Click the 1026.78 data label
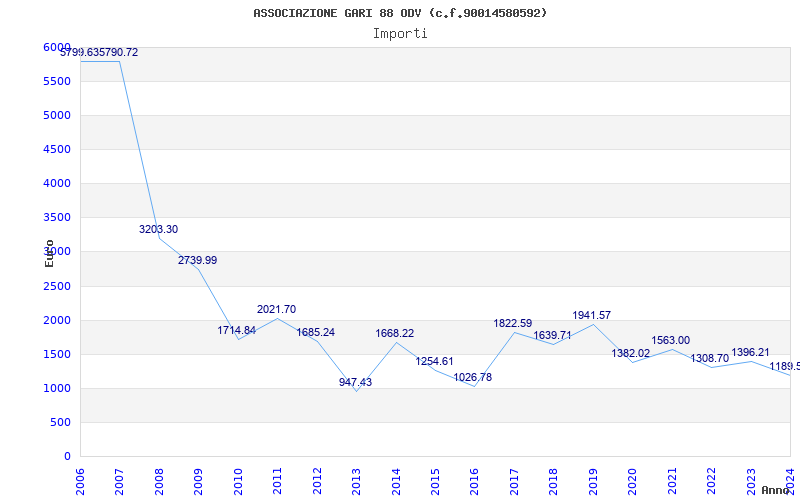 pyautogui.click(x=473, y=377)
